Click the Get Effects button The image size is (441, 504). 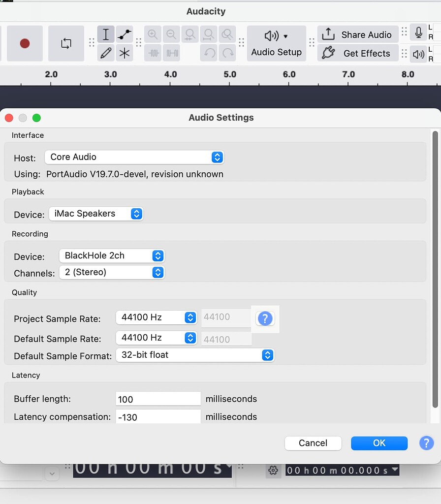coord(358,53)
